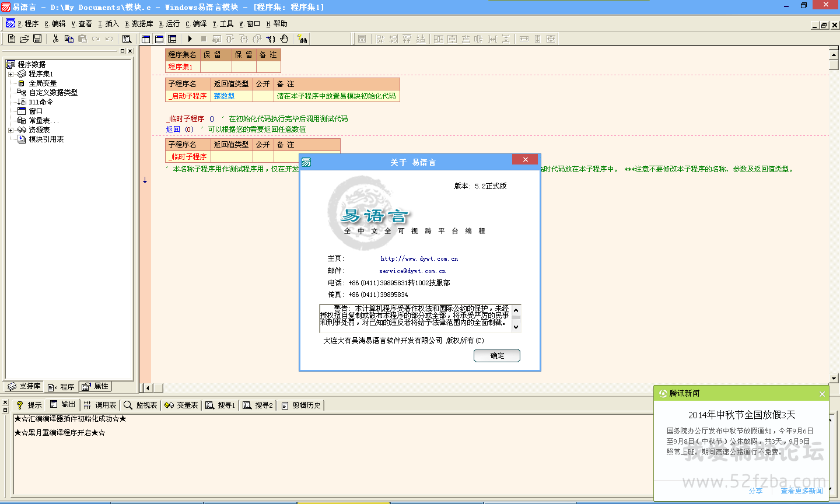
Task: Click the Open file folder icon
Action: coord(24,38)
